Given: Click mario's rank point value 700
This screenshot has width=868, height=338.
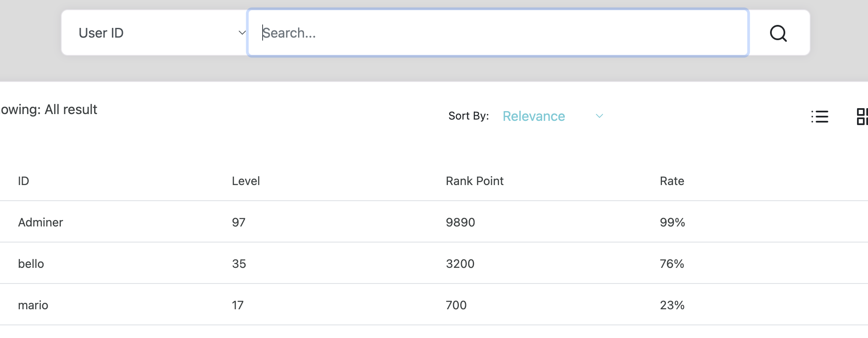Looking at the screenshot, I should point(456,305).
